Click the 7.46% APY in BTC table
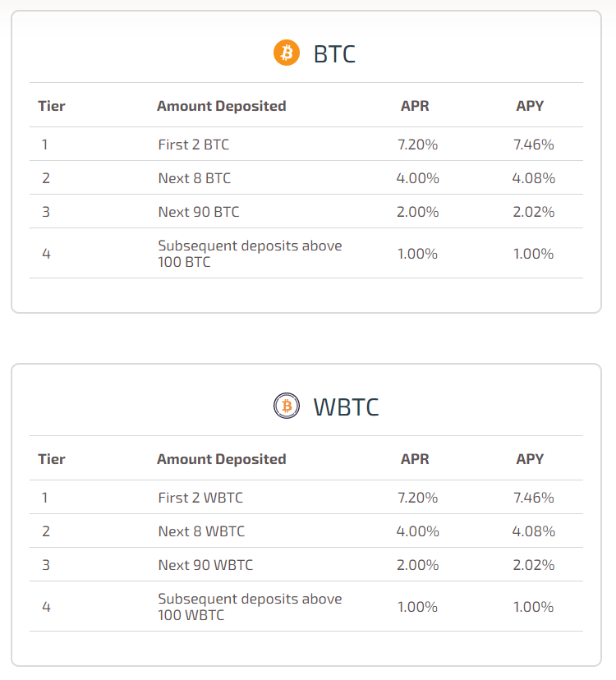616x680 pixels. pyautogui.click(x=534, y=145)
